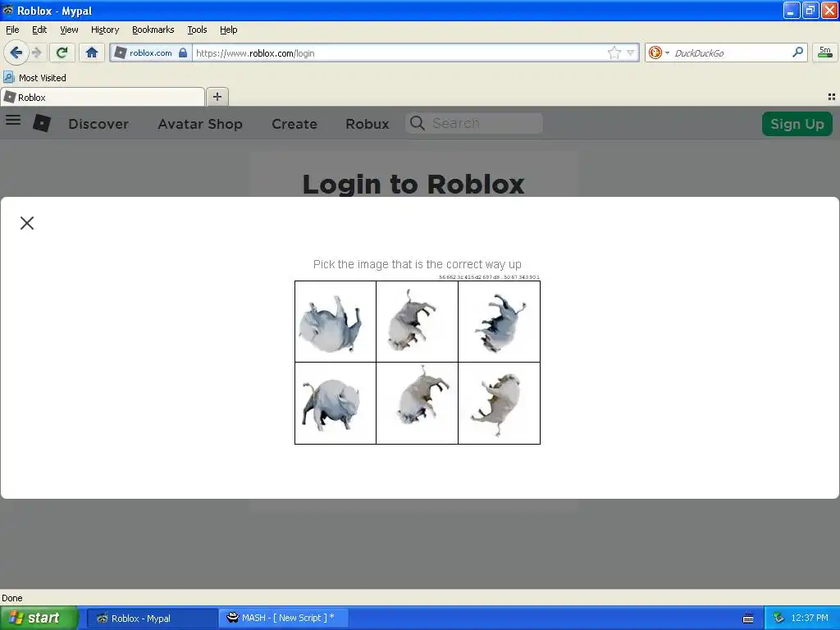The image size is (840, 630).
Task: Pick the top-right animal image
Action: point(500,322)
